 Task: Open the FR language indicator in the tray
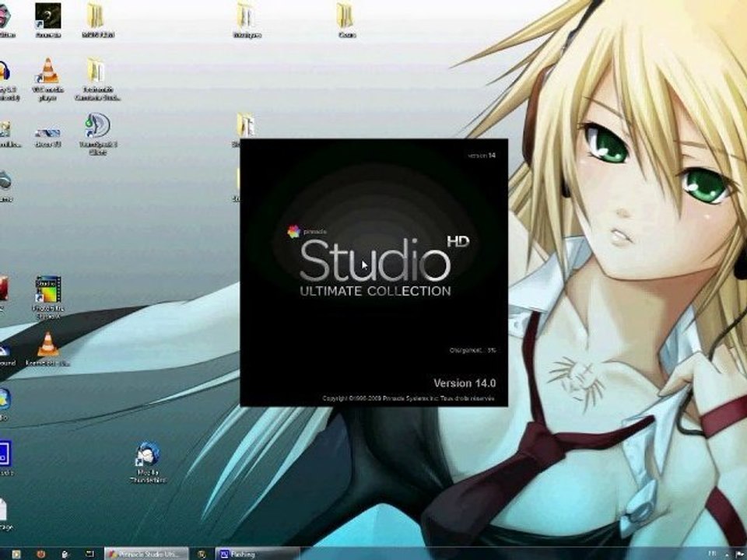click(712, 553)
